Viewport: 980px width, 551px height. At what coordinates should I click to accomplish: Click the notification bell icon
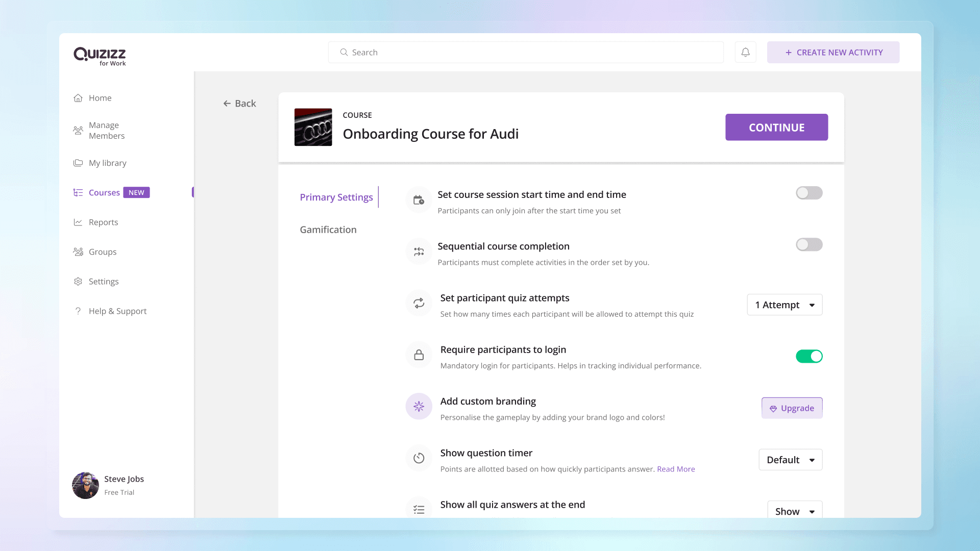[x=745, y=52]
